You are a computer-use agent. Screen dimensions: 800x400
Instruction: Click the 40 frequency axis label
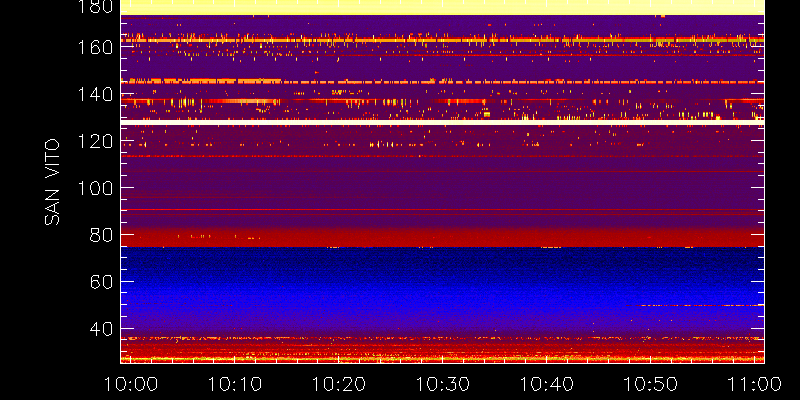[101, 329]
